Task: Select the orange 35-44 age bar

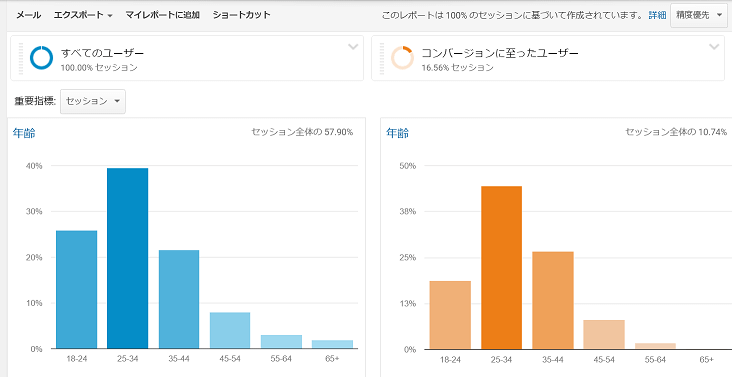Action: (553, 300)
